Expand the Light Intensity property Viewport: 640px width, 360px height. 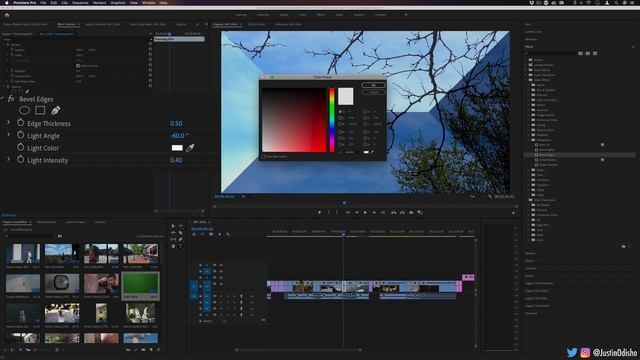pyautogui.click(x=8, y=159)
